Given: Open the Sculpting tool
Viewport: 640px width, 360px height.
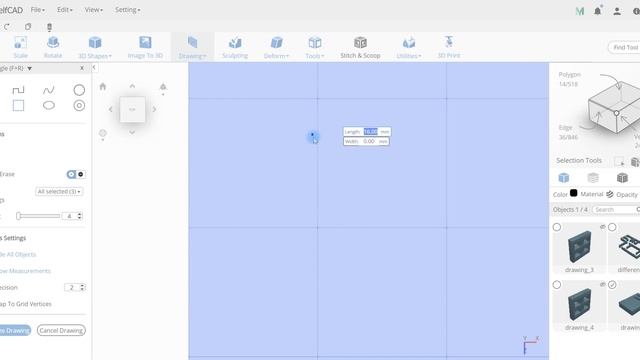Looking at the screenshot, I should pos(235,47).
